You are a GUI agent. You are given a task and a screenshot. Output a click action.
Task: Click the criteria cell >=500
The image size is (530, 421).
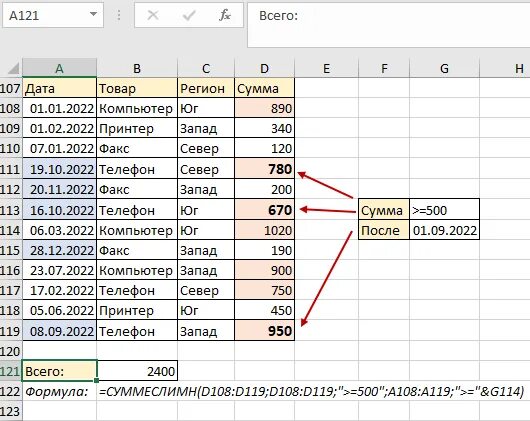point(444,210)
